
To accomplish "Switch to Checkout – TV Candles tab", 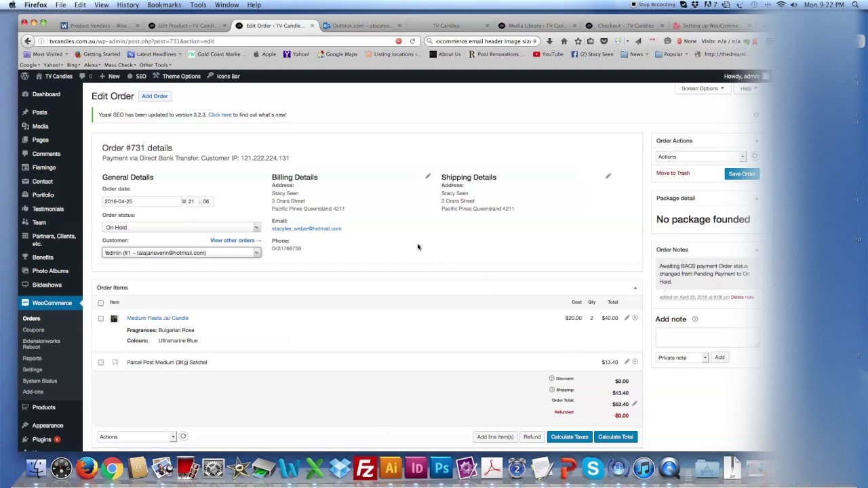I will (625, 26).
